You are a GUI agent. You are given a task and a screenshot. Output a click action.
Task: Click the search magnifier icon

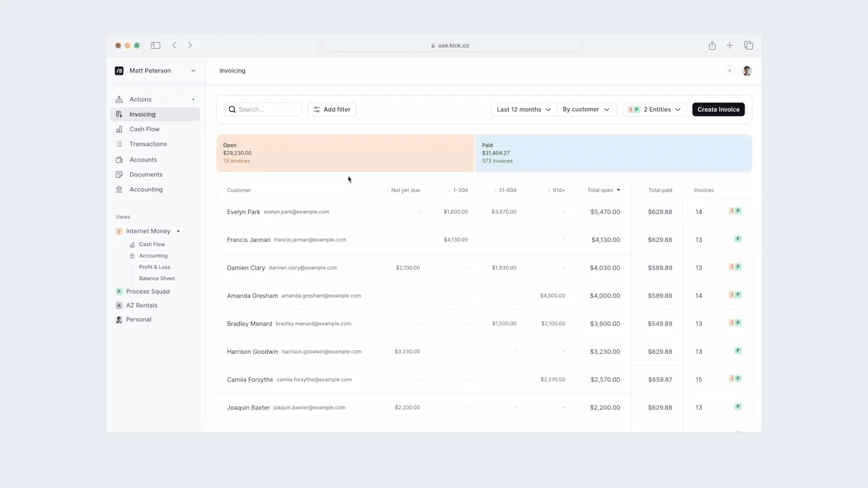coord(233,109)
